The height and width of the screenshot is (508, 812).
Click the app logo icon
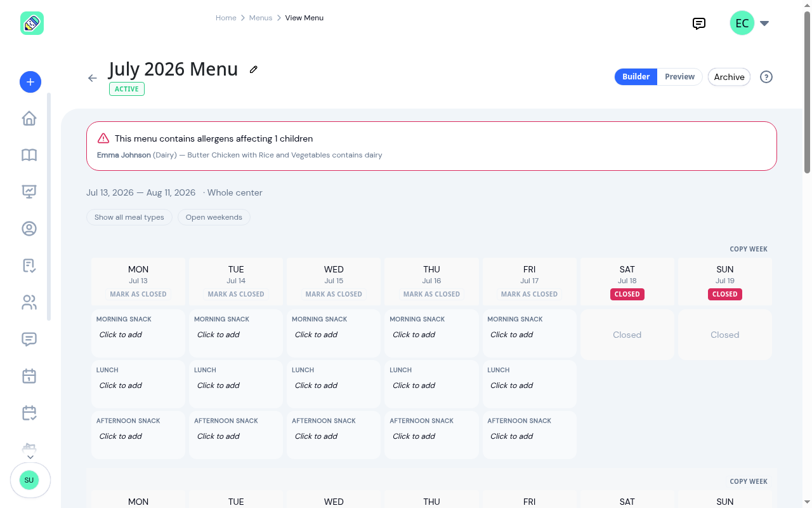point(32,23)
